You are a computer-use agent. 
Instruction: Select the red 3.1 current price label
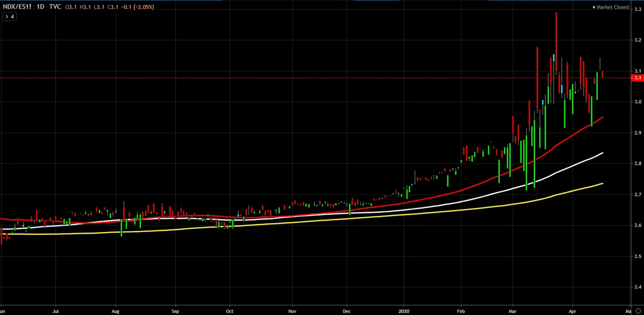click(638, 78)
